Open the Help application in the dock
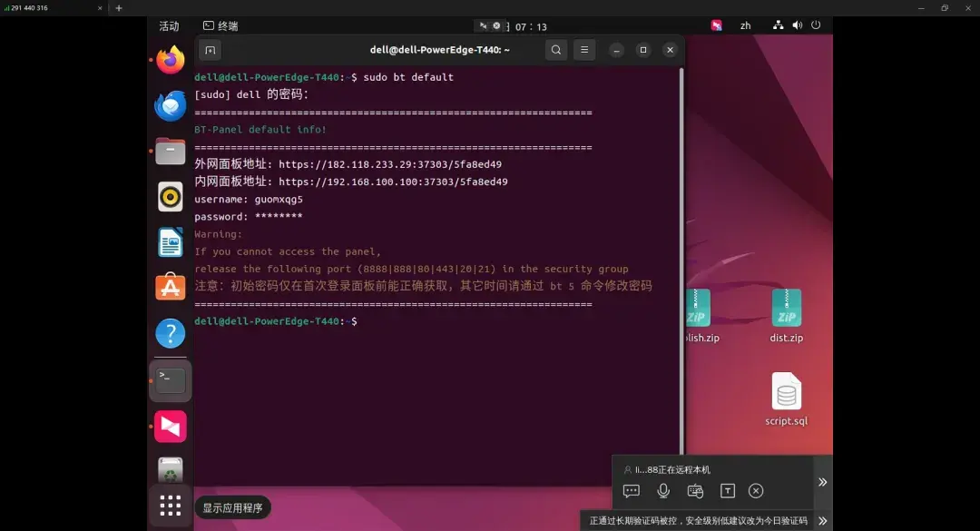 (x=170, y=333)
